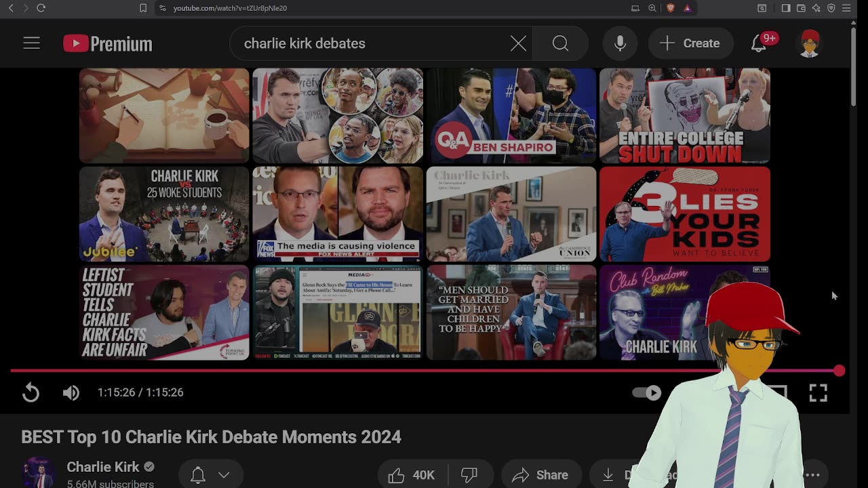
Task: Open the three-dot more actions menu
Action: tap(812, 475)
